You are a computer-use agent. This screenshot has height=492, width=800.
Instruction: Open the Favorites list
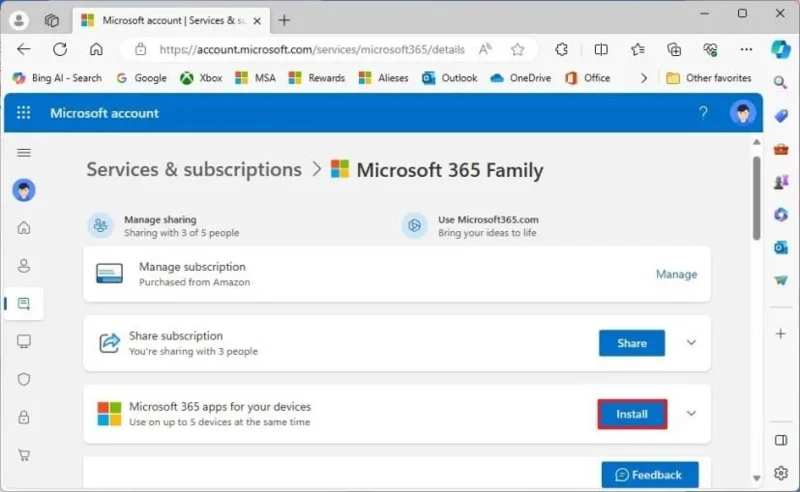point(637,49)
